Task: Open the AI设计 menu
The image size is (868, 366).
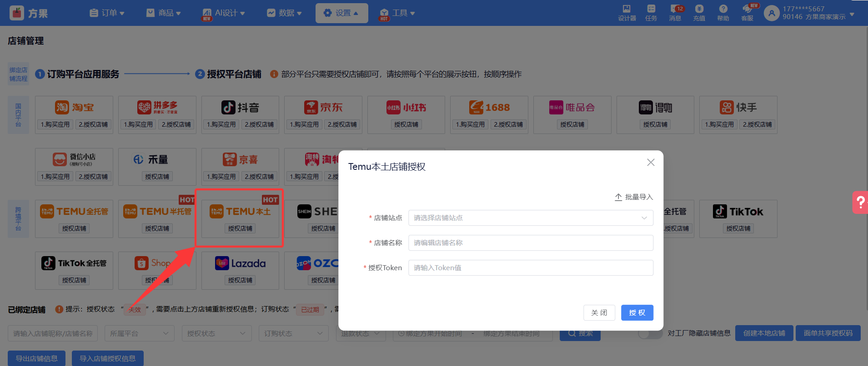Action: pyautogui.click(x=224, y=13)
